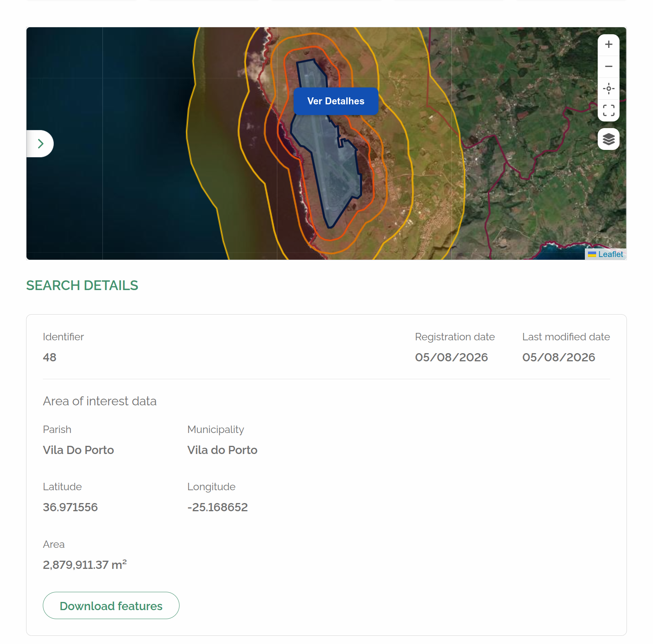The height and width of the screenshot is (644, 653).
Task: Click Download features button
Action: tap(111, 605)
